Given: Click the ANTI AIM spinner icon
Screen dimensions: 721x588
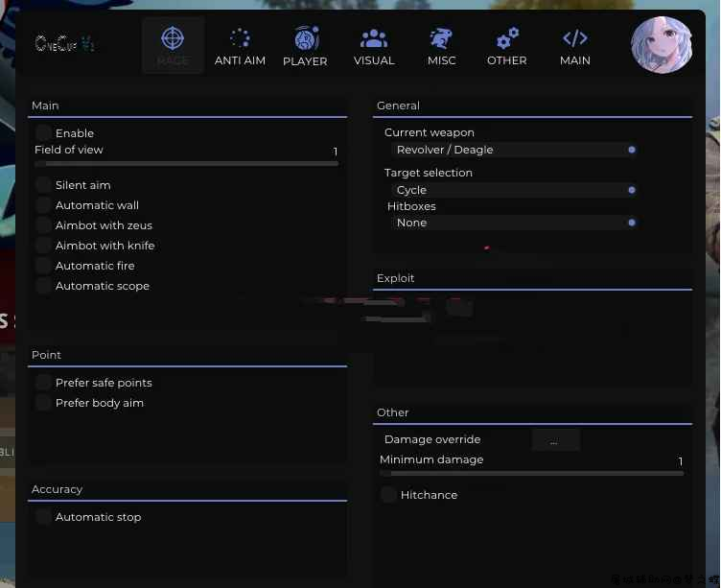Looking at the screenshot, I should click(x=240, y=38).
